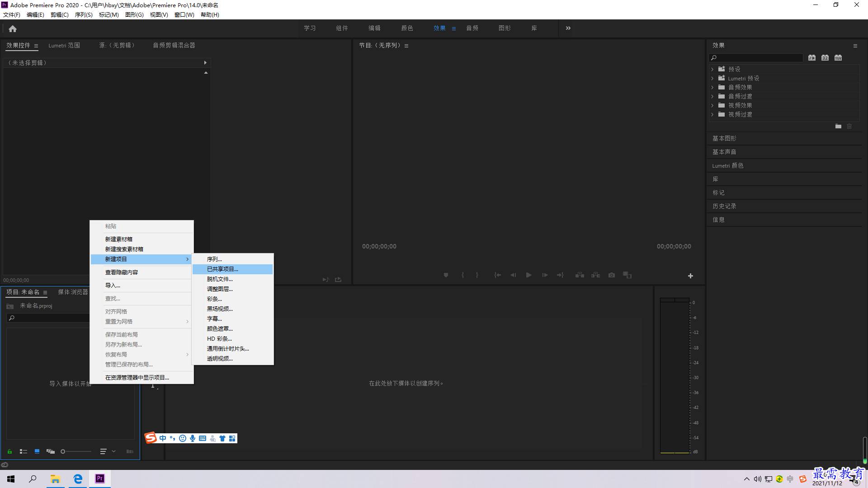This screenshot has height=488, width=868.
Task: Open Comparison View in Program monitor
Action: [627, 275]
